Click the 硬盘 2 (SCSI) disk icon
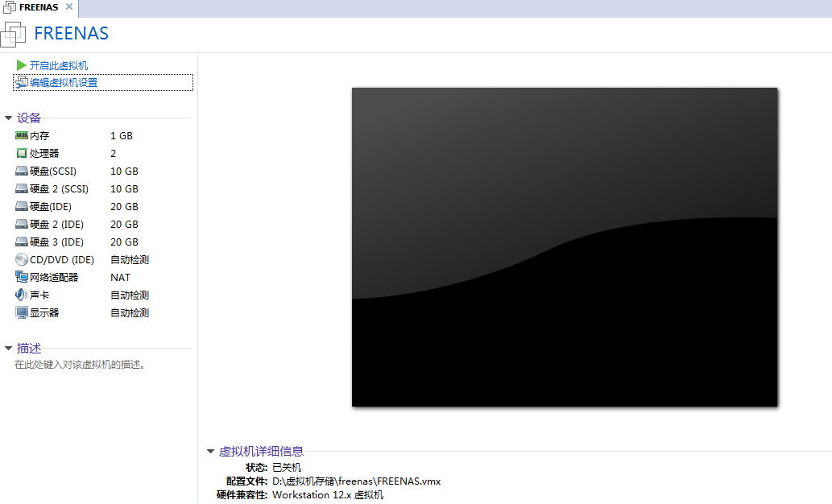This screenshot has width=832, height=504. click(22, 188)
